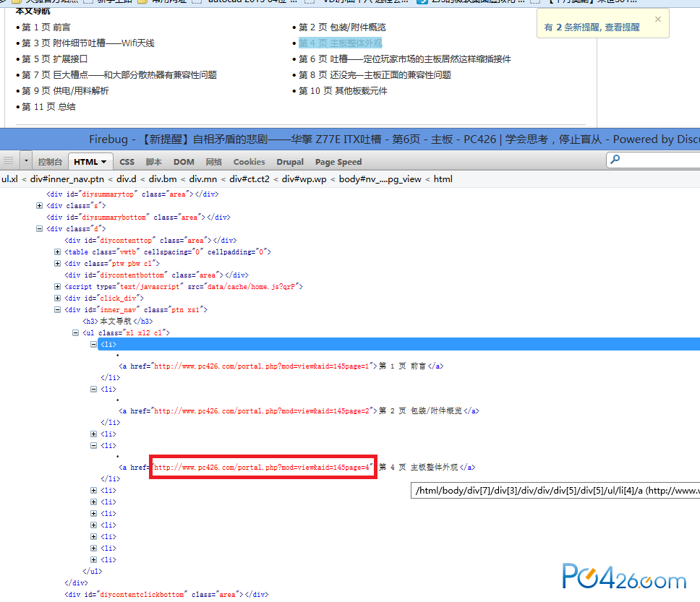Click the page=4 href value in the HTML tree
This screenshot has width=700, height=602.
pyautogui.click(x=263, y=468)
